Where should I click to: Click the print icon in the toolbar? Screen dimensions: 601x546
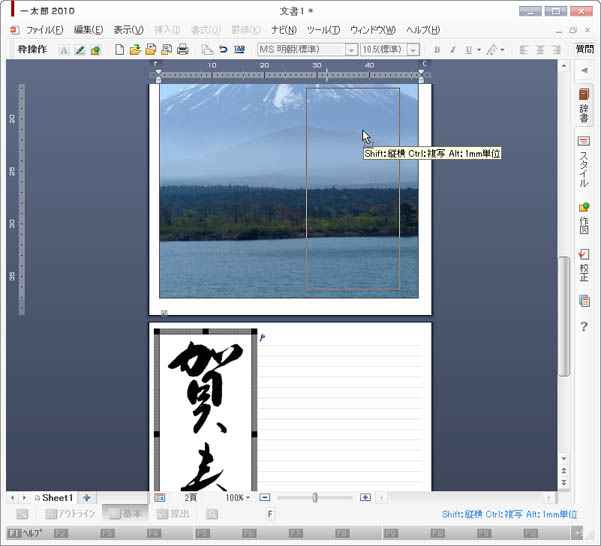click(183, 49)
